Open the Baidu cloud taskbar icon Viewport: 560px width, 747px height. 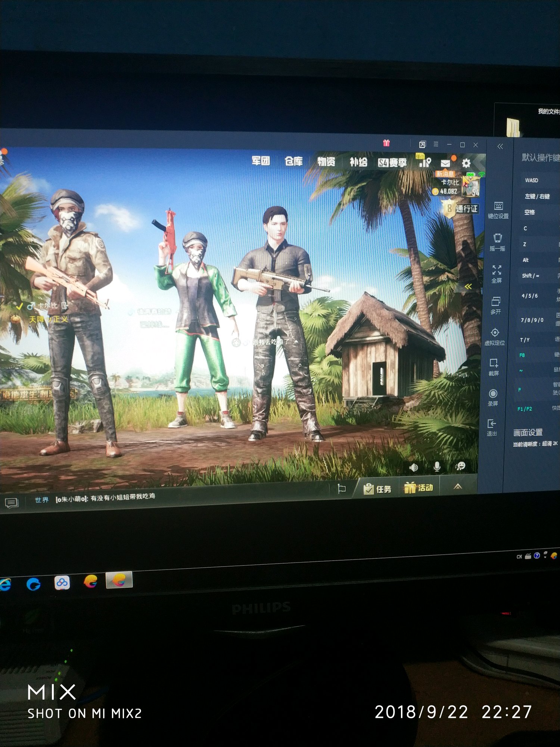point(62,583)
